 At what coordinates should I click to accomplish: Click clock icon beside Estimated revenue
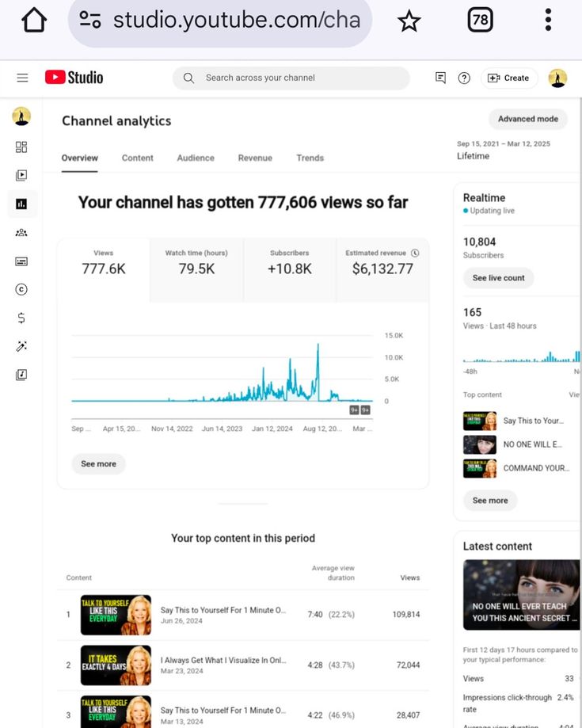[415, 253]
